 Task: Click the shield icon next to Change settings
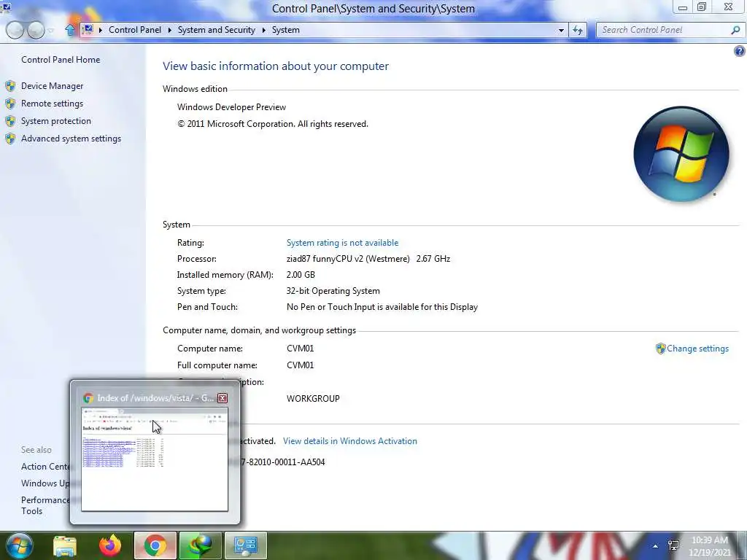pos(660,349)
